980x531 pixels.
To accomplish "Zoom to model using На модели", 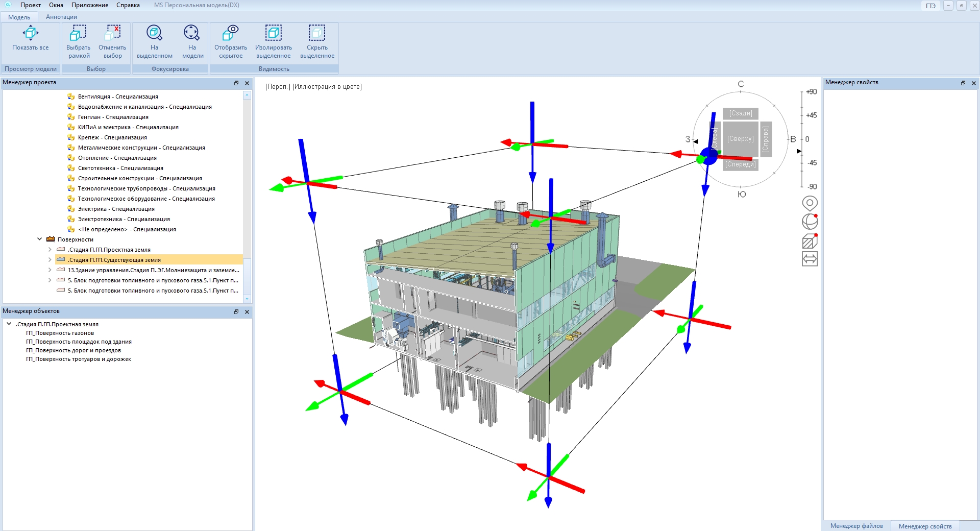I will pos(192,34).
